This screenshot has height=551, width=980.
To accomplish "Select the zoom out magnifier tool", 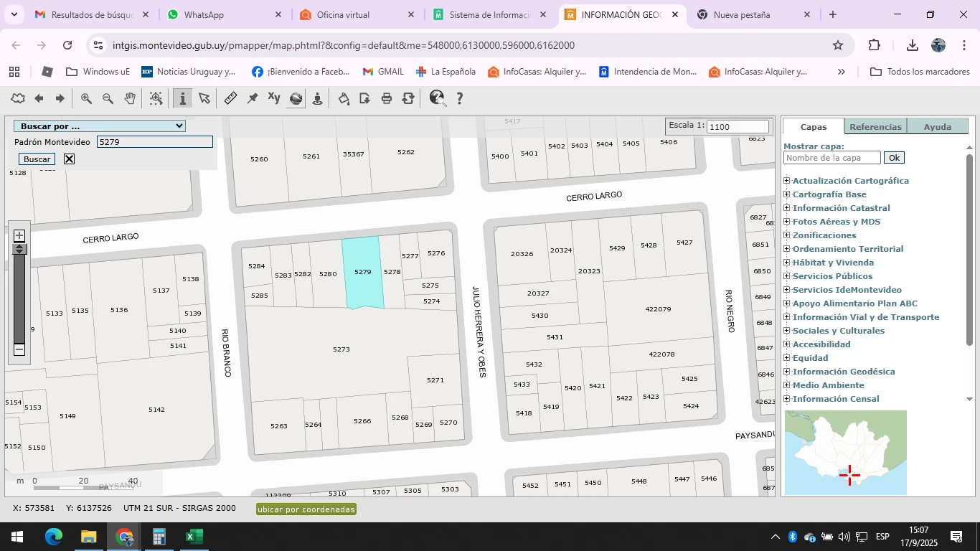I will [x=108, y=98].
